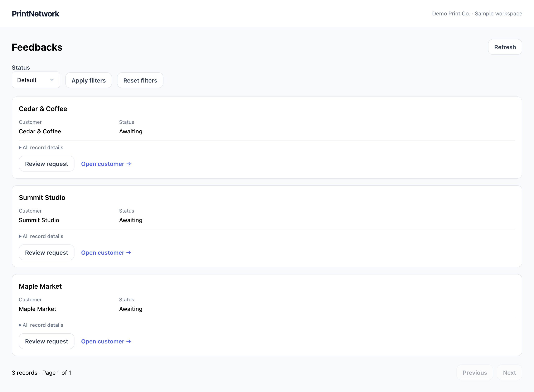Open the Status filter dropdown
Image resolution: width=534 pixels, height=392 pixels.
click(36, 80)
